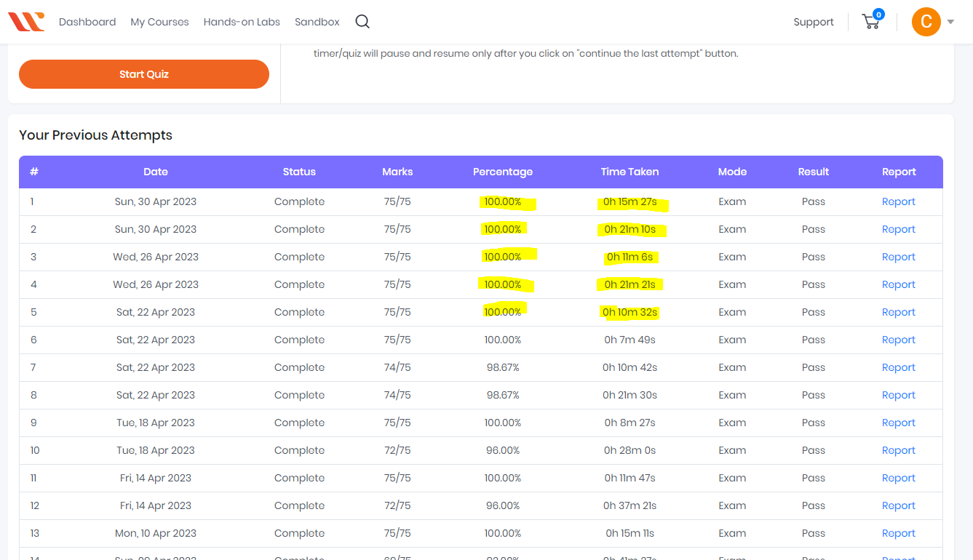Open Report for attempt 1
Viewport: 973px width, 560px height.
pos(899,201)
